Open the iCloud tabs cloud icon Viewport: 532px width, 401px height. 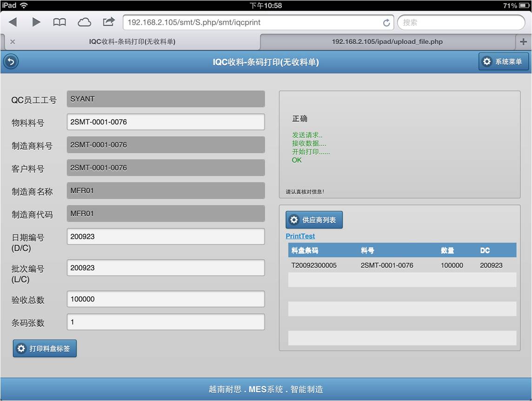click(x=84, y=22)
